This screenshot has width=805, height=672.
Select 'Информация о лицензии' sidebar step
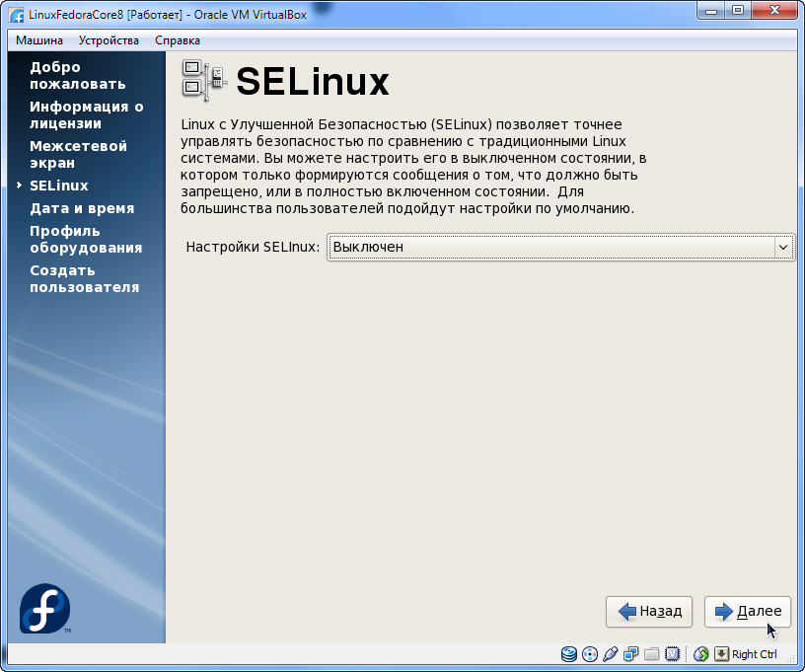coord(86,115)
